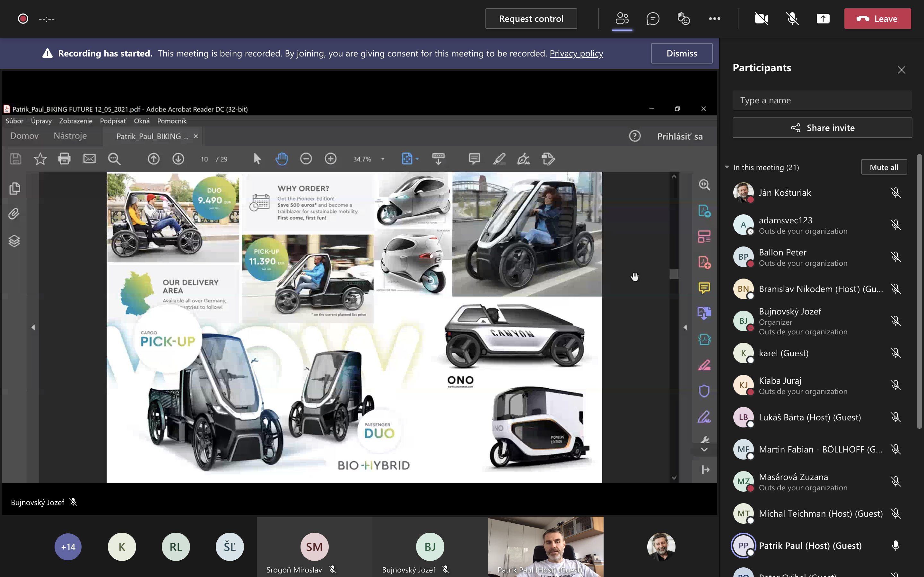
Task: Open the Podpísať menu
Action: click(x=113, y=121)
